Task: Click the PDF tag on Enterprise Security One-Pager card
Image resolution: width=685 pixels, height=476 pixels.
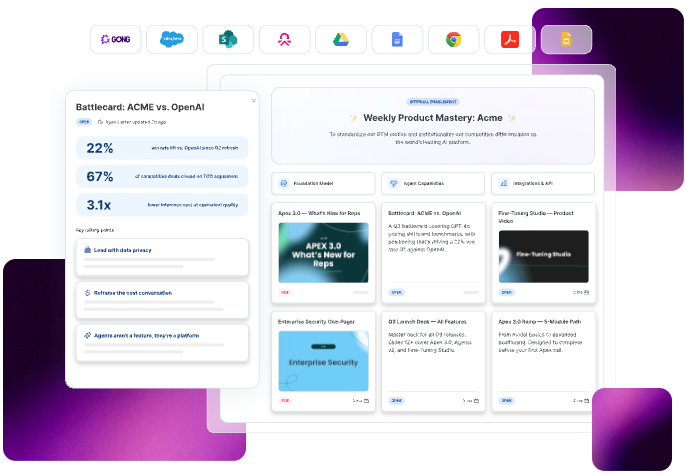Action: click(285, 400)
